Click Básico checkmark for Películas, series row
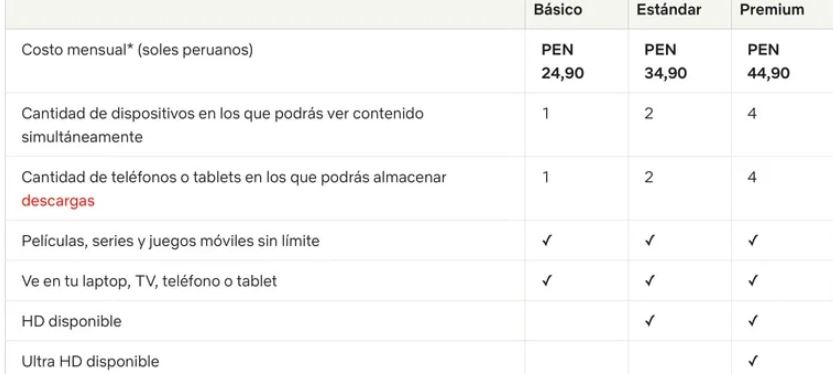The width and height of the screenshot is (833, 374). pos(546,241)
